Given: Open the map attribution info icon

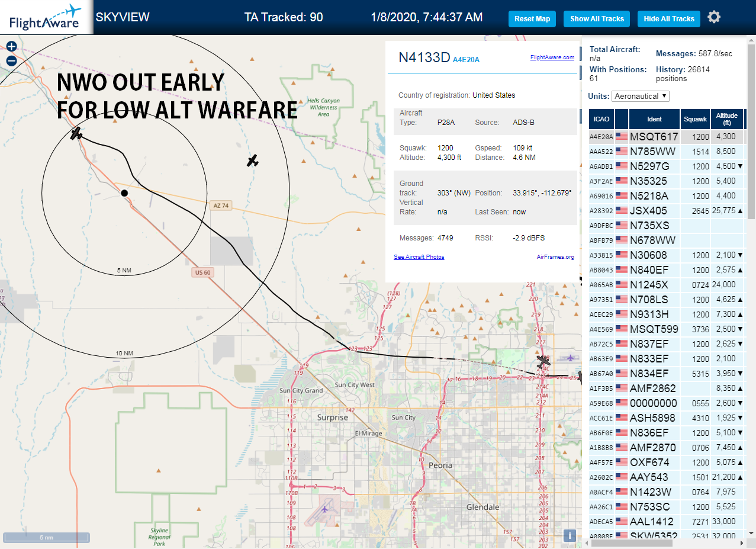Looking at the screenshot, I should pyautogui.click(x=570, y=536).
